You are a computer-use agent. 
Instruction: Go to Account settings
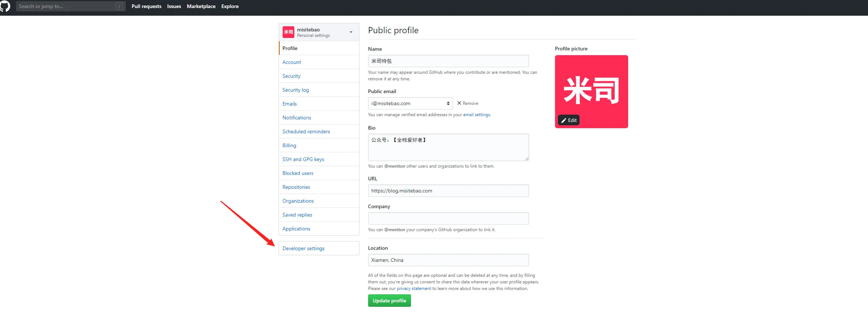319,62
